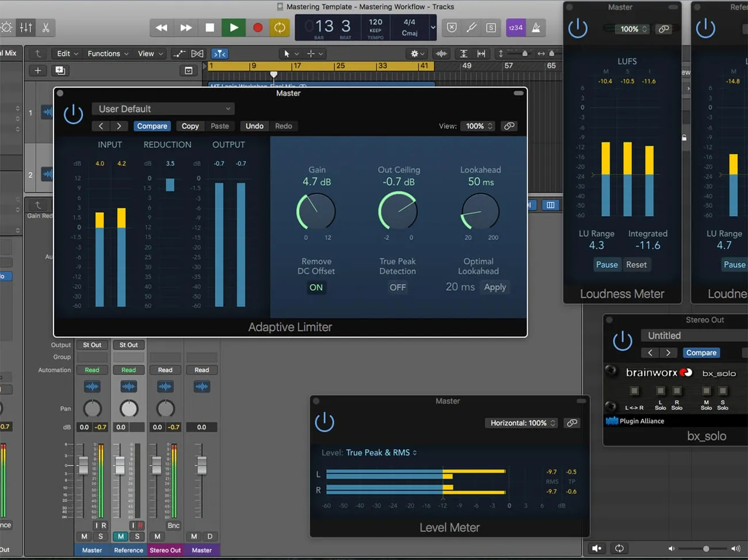Viewport: 748px width, 560px height.
Task: Click the link chain icon in Adaptive Limiter
Action: click(509, 126)
